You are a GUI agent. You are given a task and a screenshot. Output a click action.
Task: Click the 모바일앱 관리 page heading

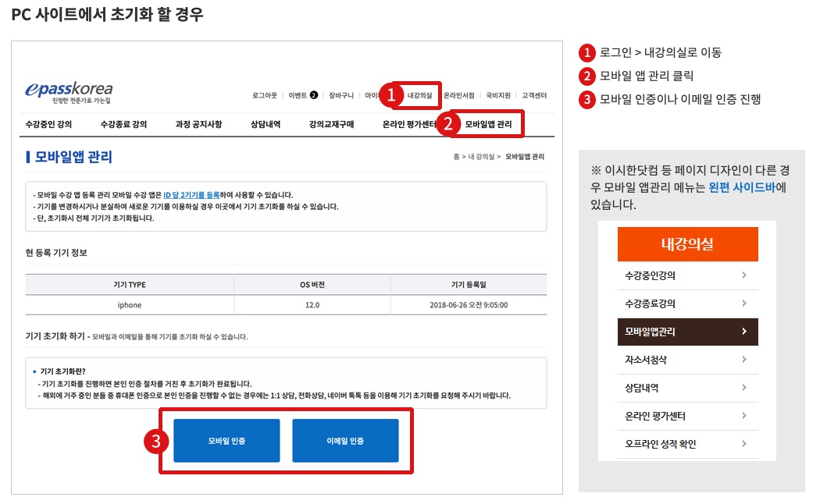(73, 157)
